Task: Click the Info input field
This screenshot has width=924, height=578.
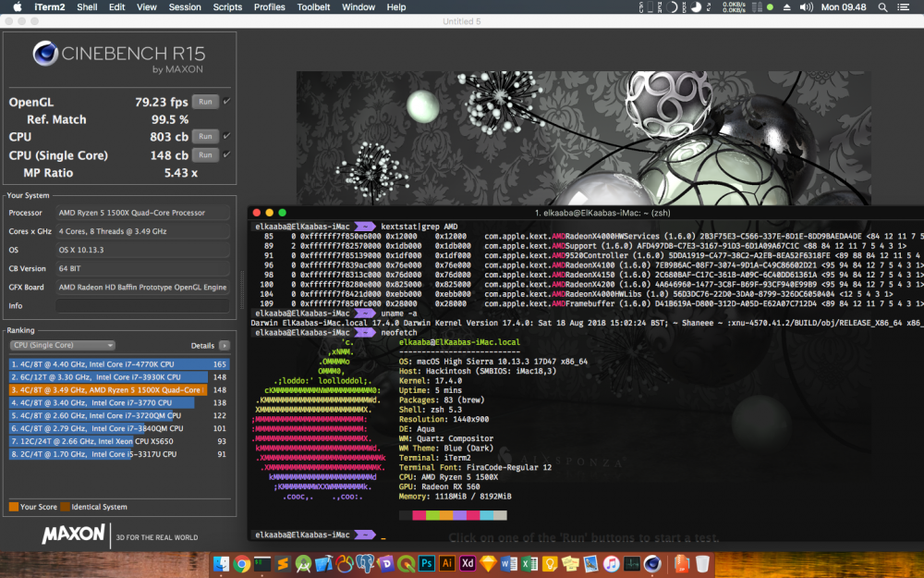Action: point(142,305)
